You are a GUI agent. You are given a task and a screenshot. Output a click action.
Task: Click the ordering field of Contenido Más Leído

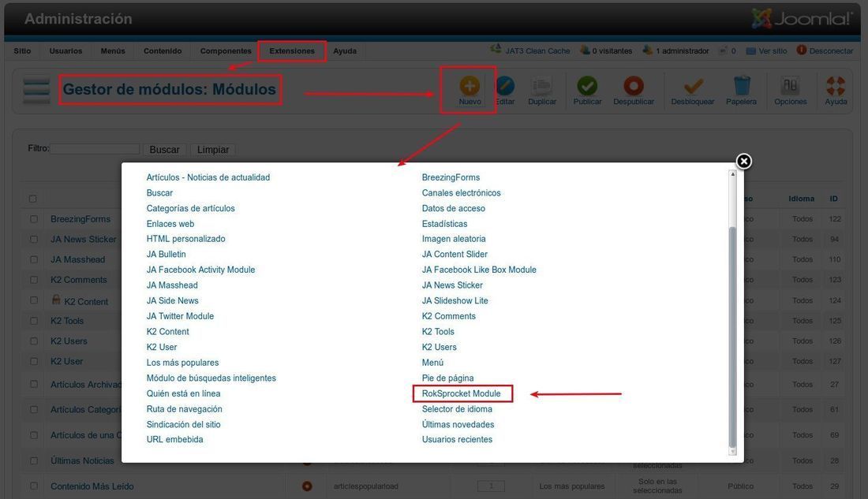[491, 486]
